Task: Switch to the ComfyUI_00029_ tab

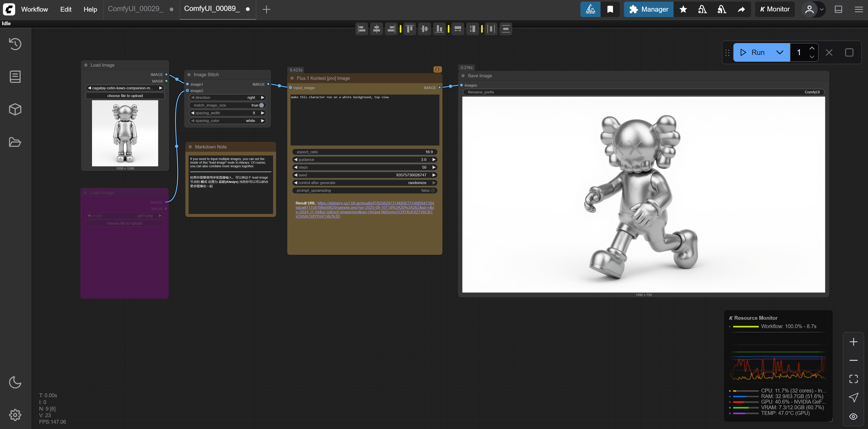Action: (135, 9)
